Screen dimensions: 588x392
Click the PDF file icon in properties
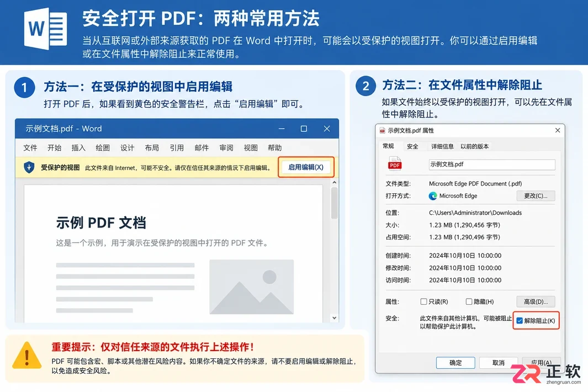(395, 163)
